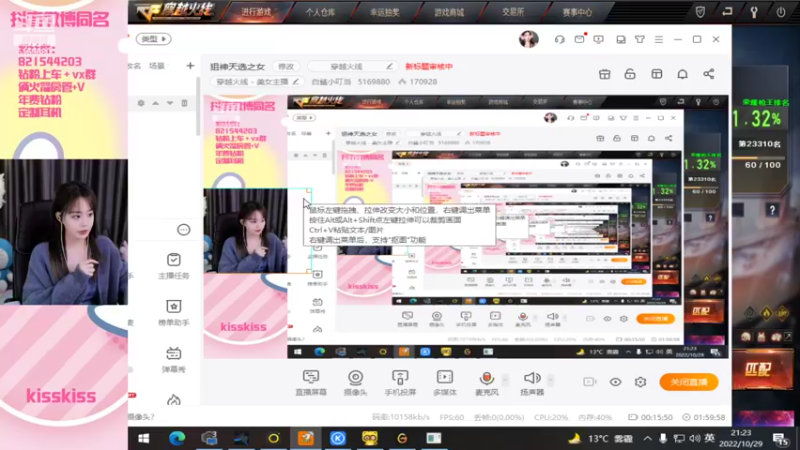Mute the 麦克风 microphone
The image size is (800, 450).
point(487,383)
